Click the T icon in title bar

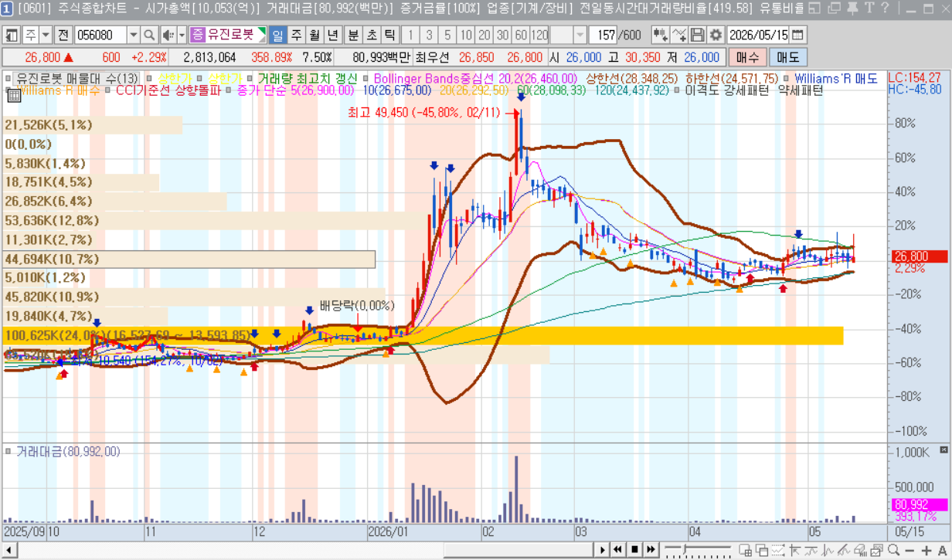tap(869, 8)
